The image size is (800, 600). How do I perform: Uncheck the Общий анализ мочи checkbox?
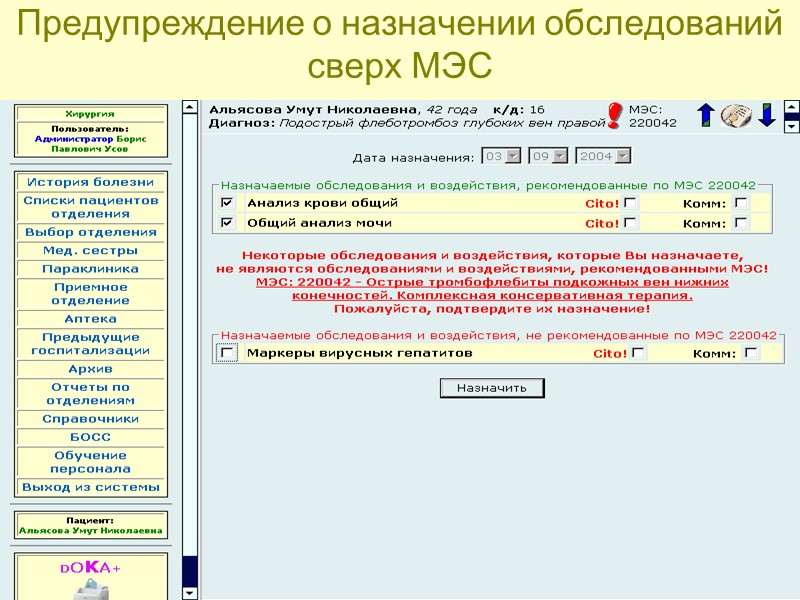[x=227, y=222]
